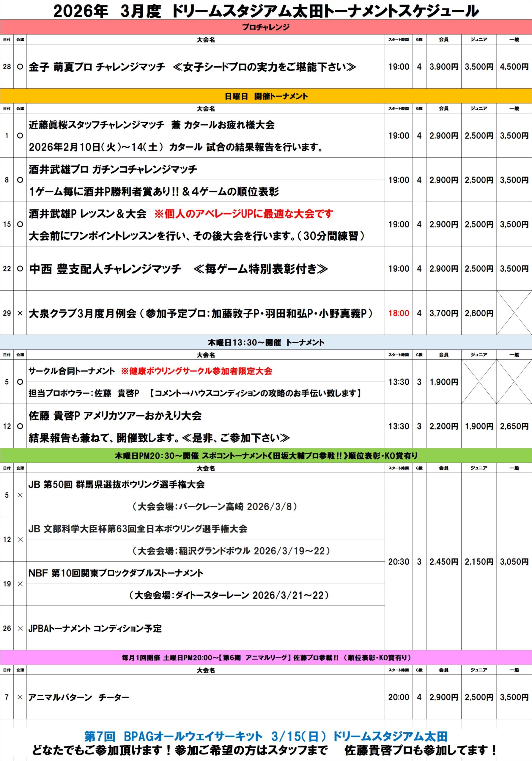Click the green 木曜日PM20:30 スポコントーナメント banner
Screen dimensions: 532x761
click(266, 456)
